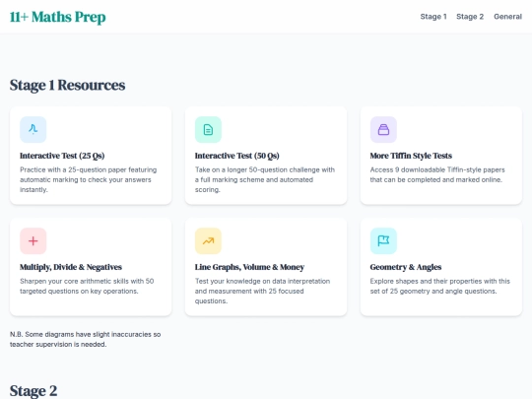
Task: Click the 11+ Maths Prep logo
Action: [58, 17]
